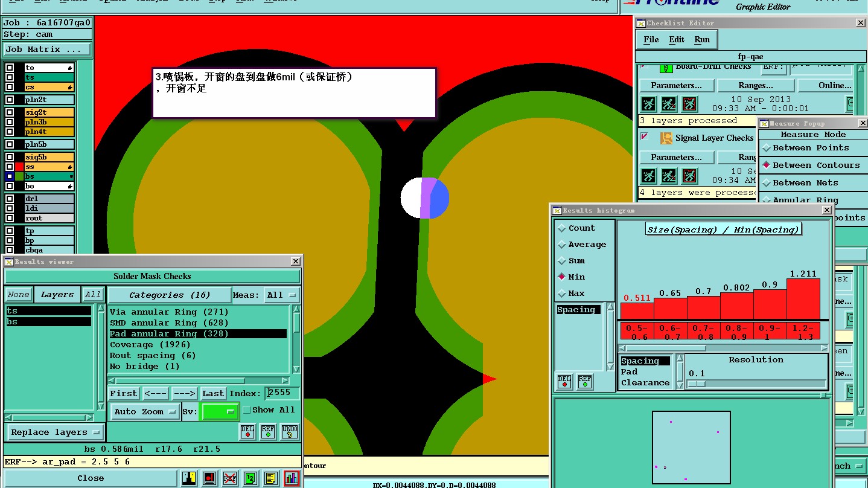Toggle the Show All checkbox
Screen dimensions: 868x488
(246, 410)
